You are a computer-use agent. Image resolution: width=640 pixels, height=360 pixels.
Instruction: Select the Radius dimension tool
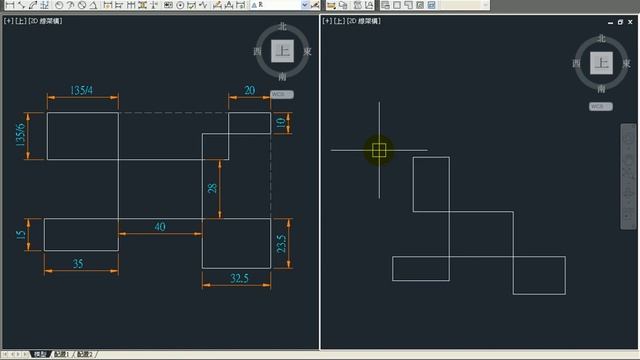tap(59, 5)
